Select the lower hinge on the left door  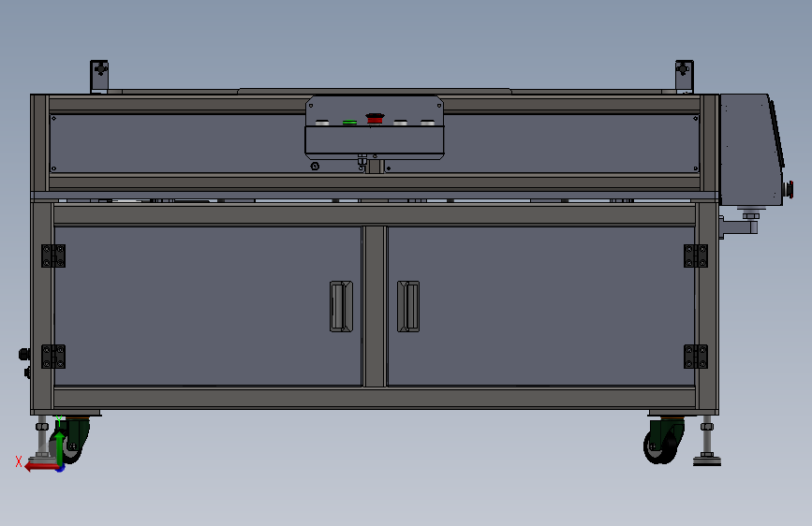tap(53, 357)
